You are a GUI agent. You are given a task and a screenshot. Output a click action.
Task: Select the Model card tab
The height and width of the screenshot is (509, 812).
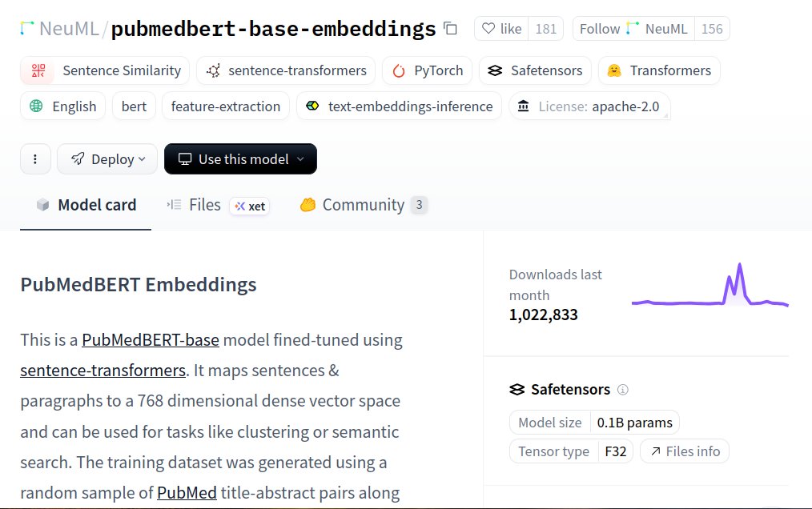coord(86,205)
